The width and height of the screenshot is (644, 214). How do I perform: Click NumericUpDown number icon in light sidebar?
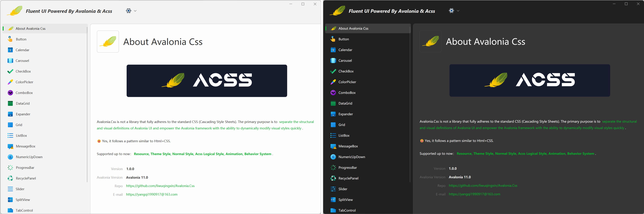click(x=10, y=157)
